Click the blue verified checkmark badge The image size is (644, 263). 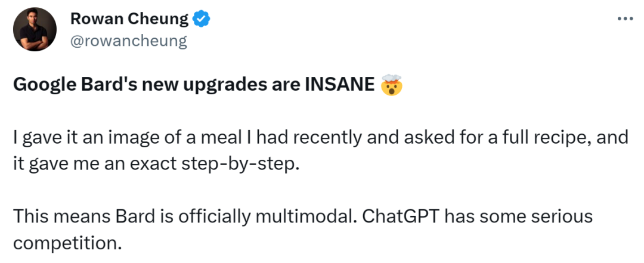click(202, 20)
